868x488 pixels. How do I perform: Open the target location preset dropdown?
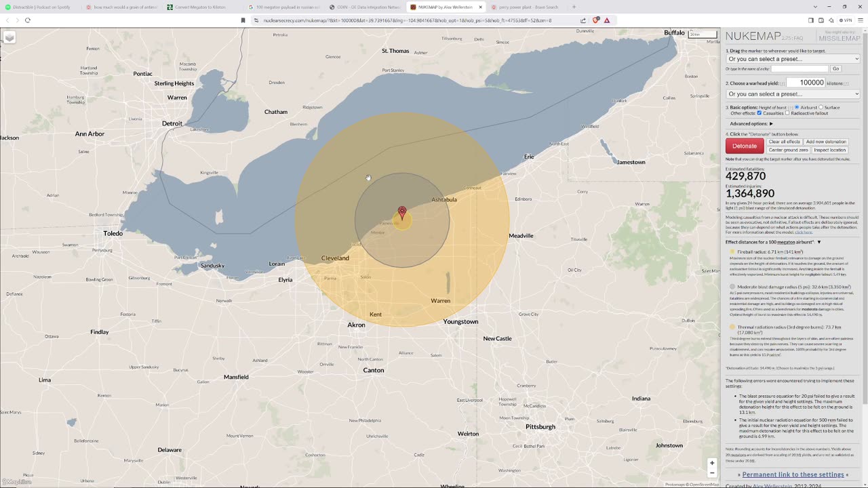coord(793,59)
